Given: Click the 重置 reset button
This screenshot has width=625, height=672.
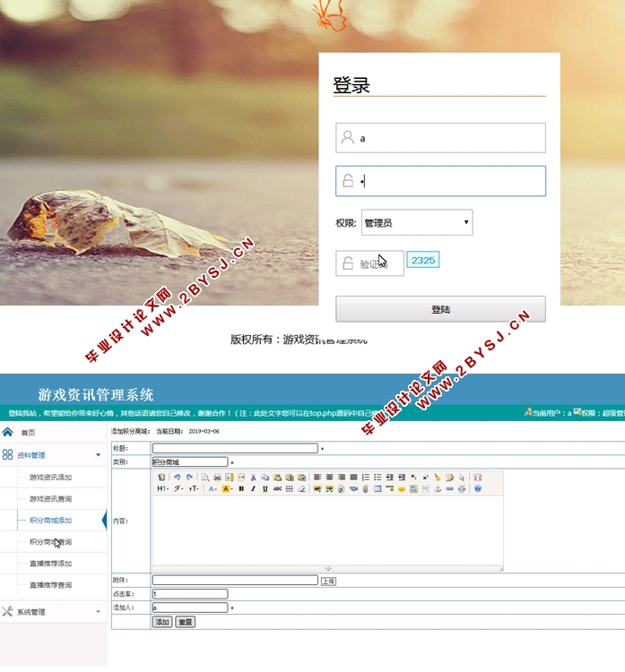Looking at the screenshot, I should 186,622.
